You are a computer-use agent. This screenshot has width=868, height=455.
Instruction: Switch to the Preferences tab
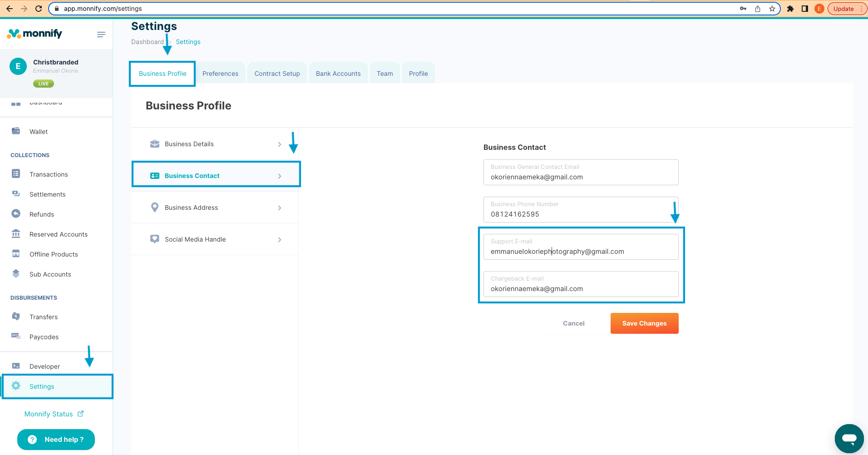[220, 74]
